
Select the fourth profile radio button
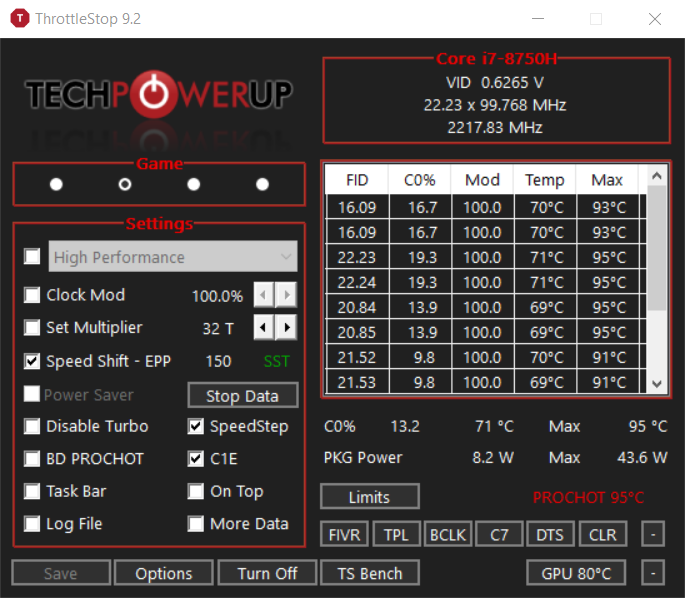point(262,184)
